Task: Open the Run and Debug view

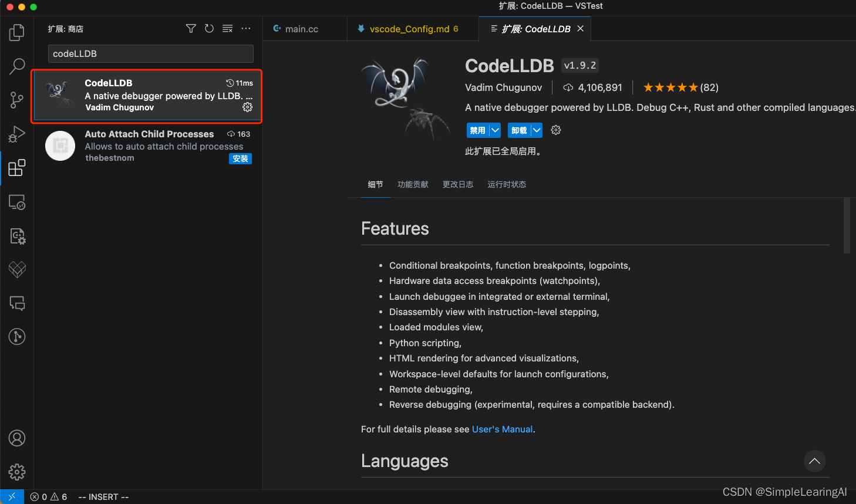Action: coord(17,134)
